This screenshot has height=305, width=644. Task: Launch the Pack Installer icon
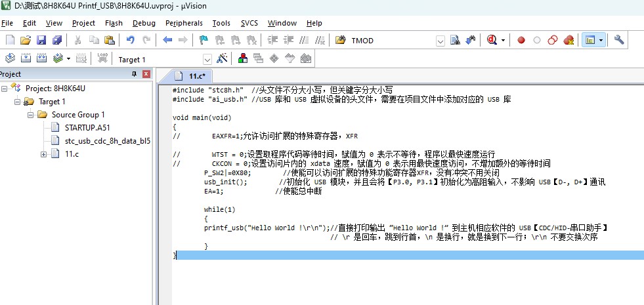coord(305,58)
